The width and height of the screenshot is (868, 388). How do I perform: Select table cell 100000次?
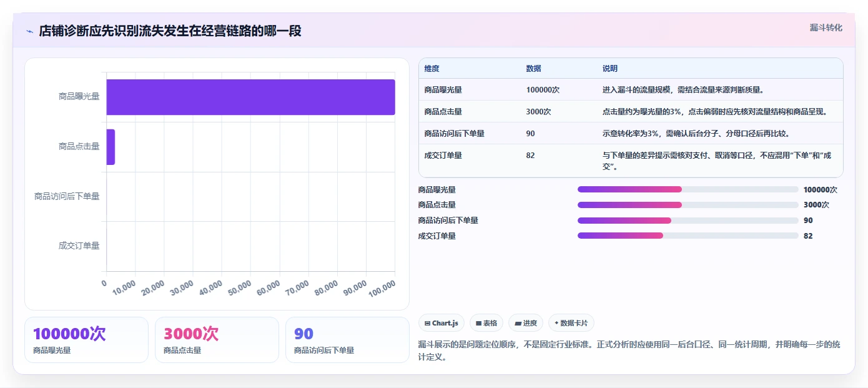pos(543,89)
